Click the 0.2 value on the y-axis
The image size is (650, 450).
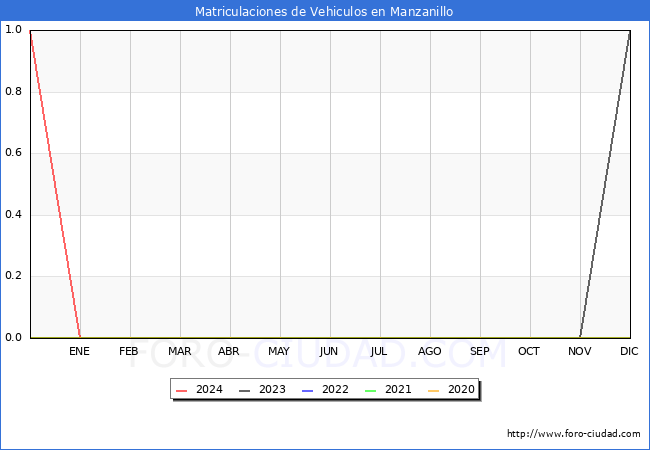click(x=13, y=276)
